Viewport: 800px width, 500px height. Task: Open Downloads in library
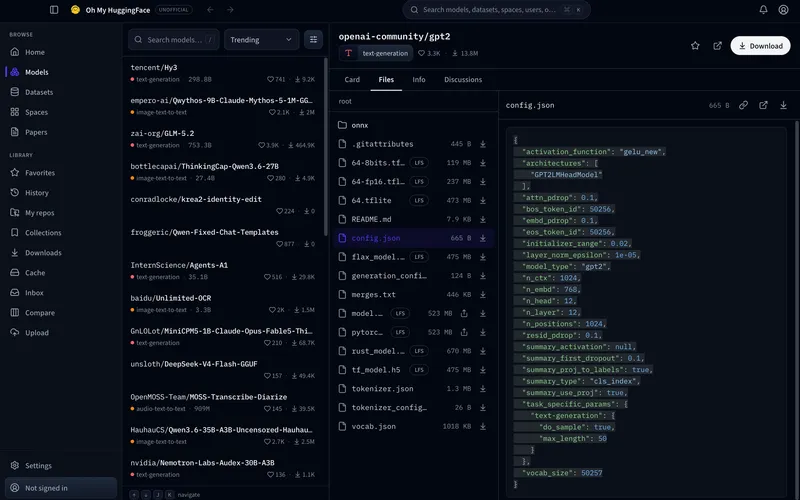61,253
